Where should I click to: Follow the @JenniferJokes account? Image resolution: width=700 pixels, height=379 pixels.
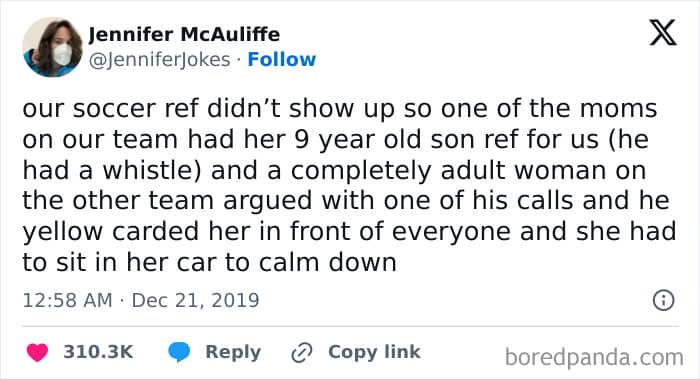282,59
